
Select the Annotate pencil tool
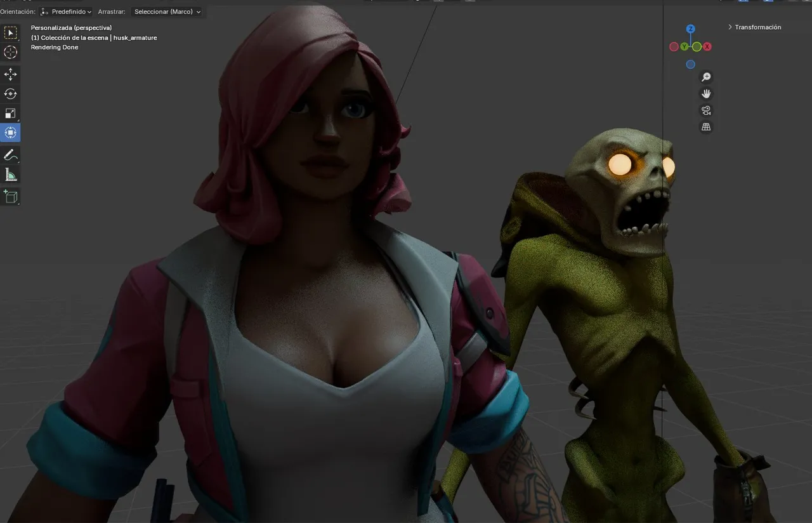pos(10,155)
